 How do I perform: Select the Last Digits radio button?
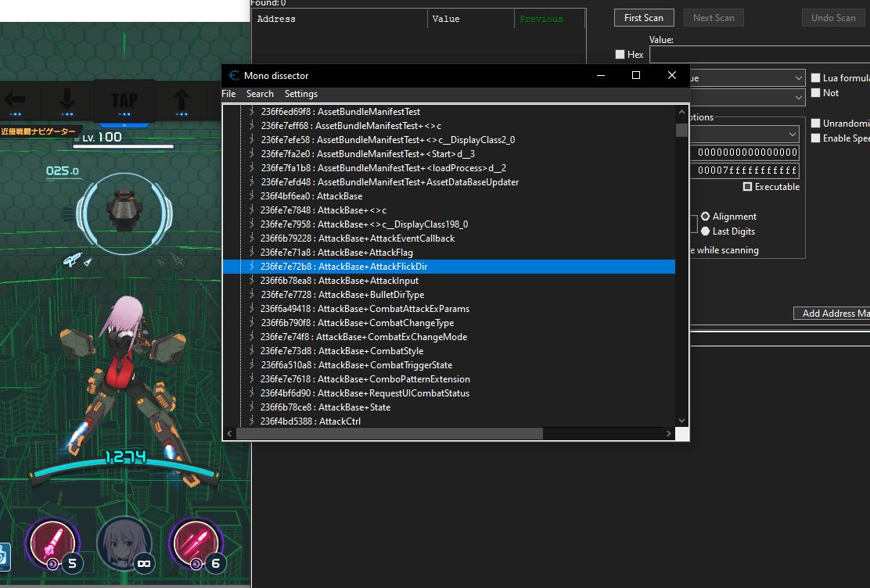coord(706,231)
